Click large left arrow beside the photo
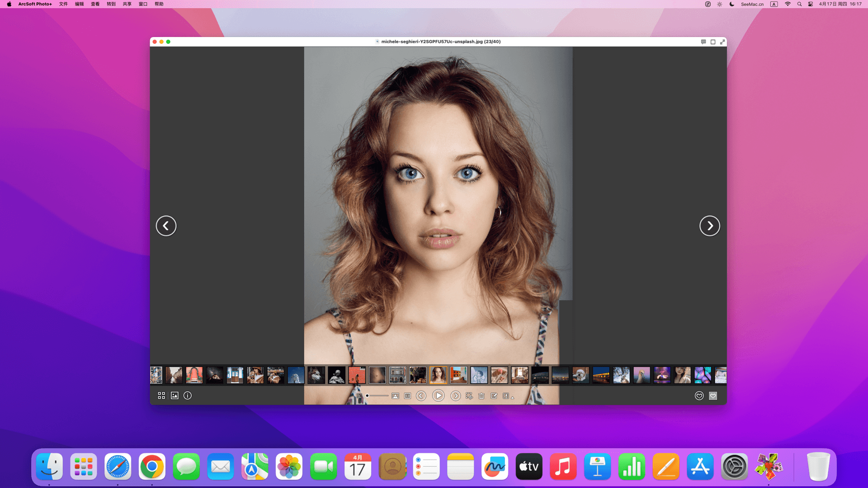The width and height of the screenshot is (868, 488). pyautogui.click(x=166, y=226)
